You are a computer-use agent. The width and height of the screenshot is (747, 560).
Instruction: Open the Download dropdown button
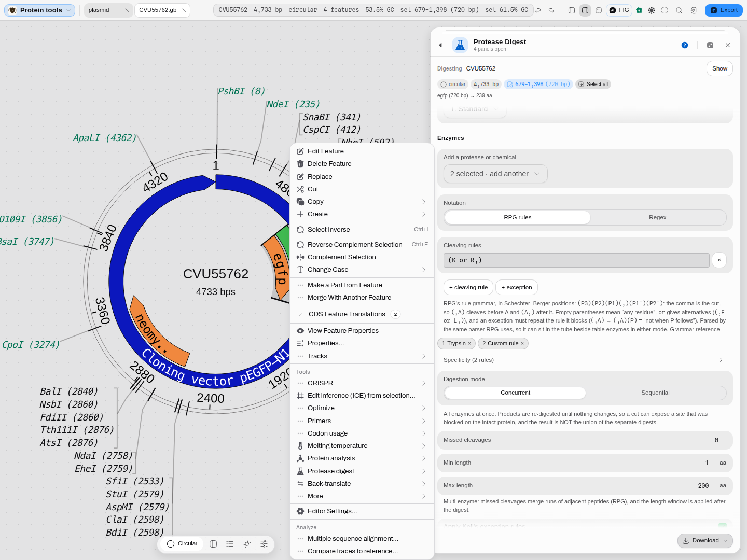(x=705, y=540)
